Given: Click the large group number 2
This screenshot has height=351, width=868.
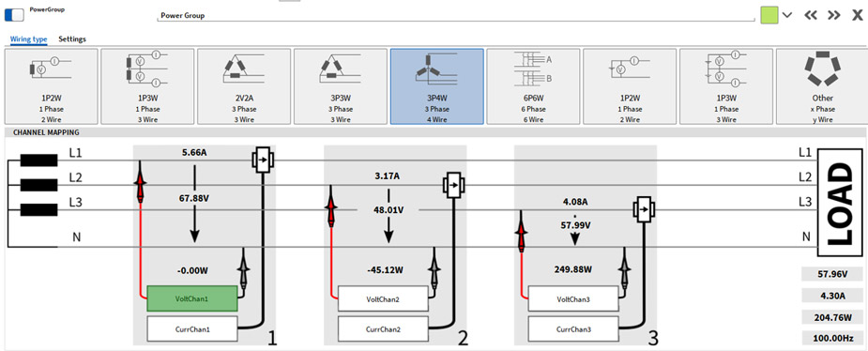Looking at the screenshot, I should pos(463,337).
